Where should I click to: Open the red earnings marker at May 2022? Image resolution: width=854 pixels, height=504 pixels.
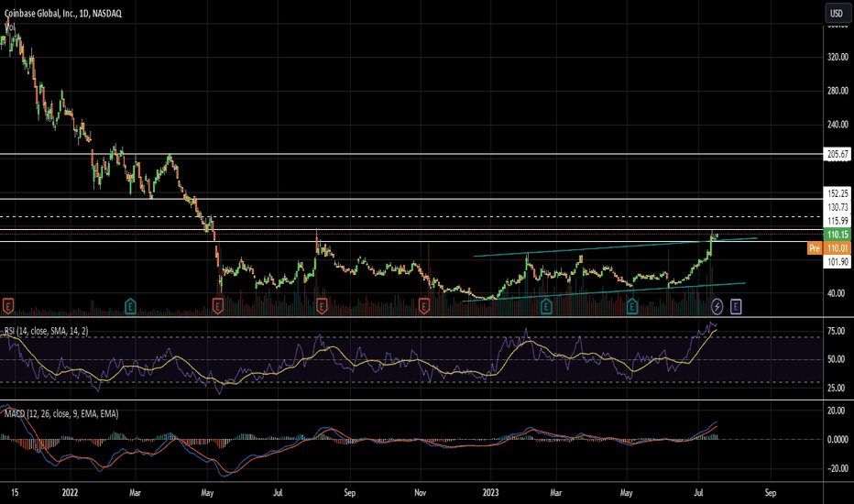[x=217, y=306]
